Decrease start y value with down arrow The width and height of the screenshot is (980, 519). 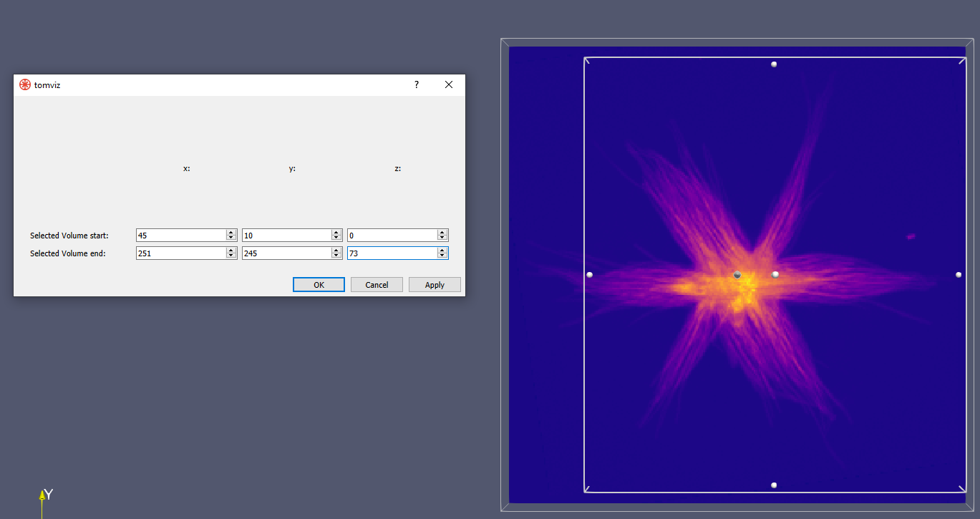coord(336,238)
